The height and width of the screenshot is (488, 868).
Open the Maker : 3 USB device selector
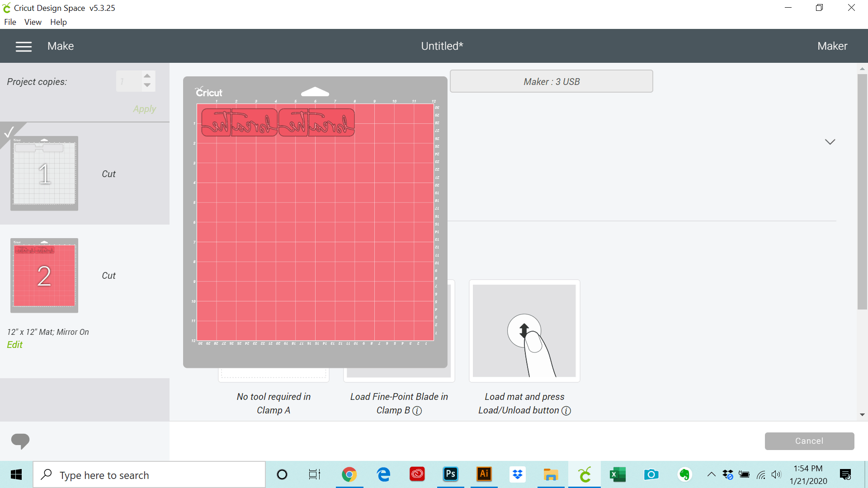[x=552, y=81]
